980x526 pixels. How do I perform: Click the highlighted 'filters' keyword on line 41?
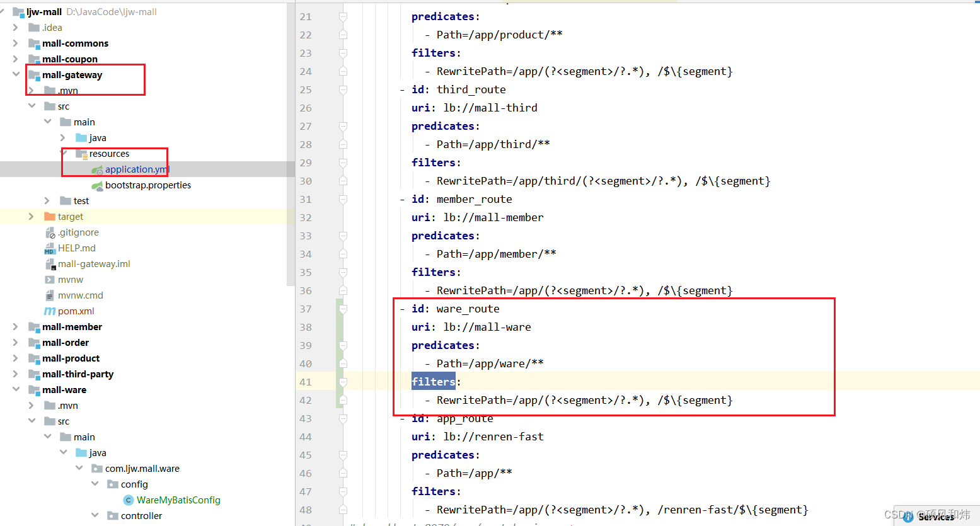click(x=433, y=382)
